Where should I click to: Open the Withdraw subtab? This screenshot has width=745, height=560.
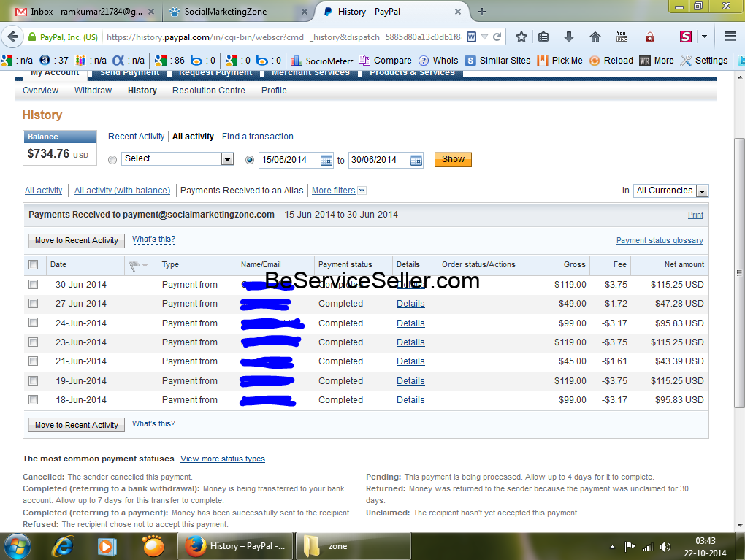tap(93, 91)
